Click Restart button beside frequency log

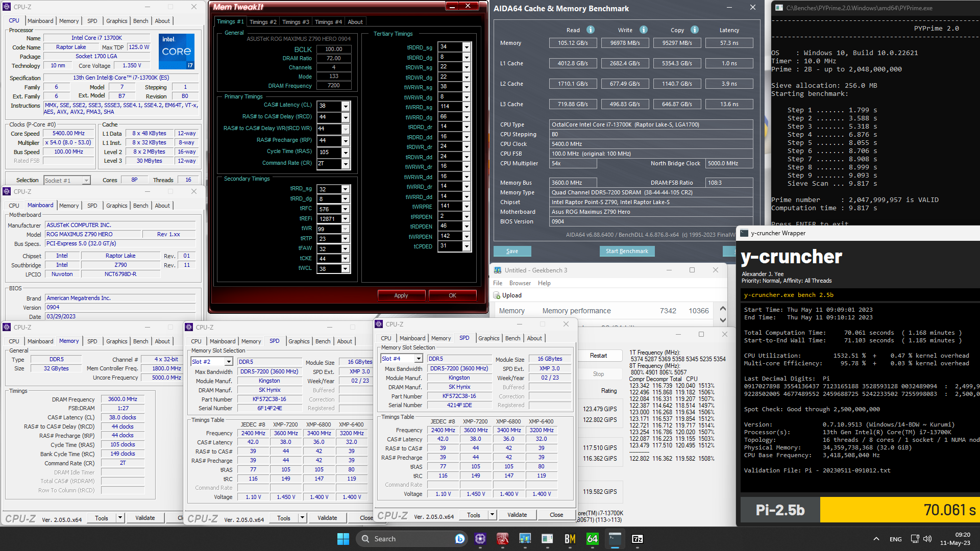(x=598, y=356)
